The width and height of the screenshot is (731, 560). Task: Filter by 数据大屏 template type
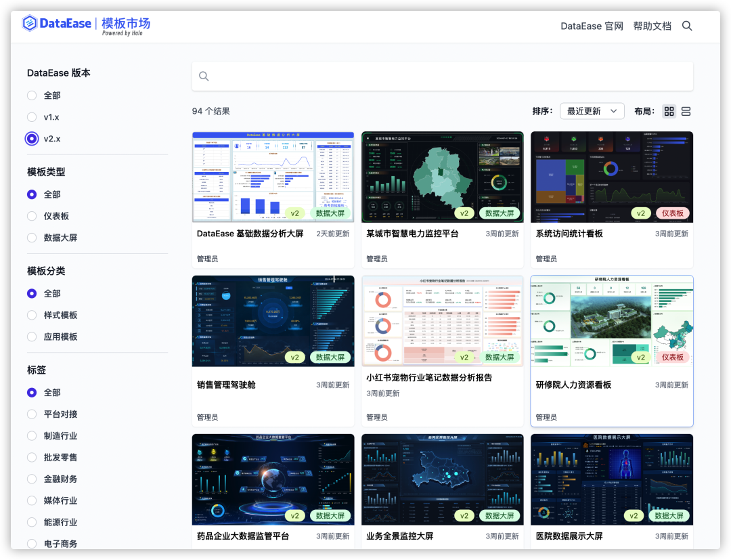click(32, 237)
